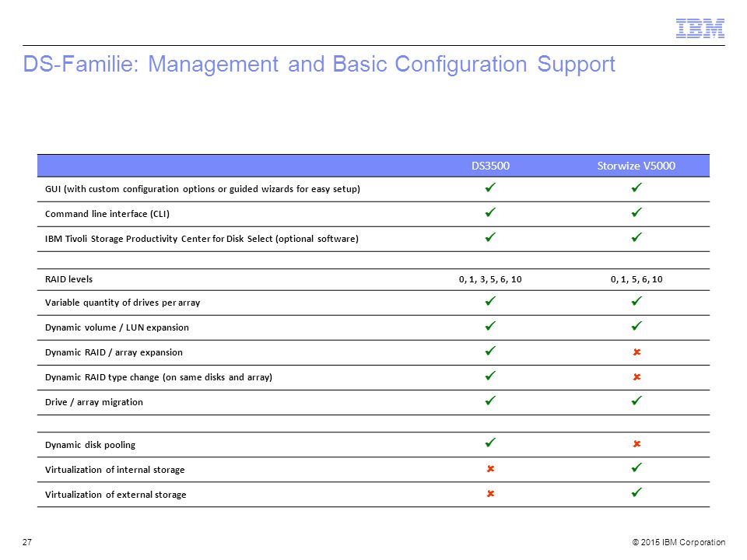The width and height of the screenshot is (747, 560).
Task: Click DS3500 red X for Virtualization of external storage
Action: coord(491,493)
